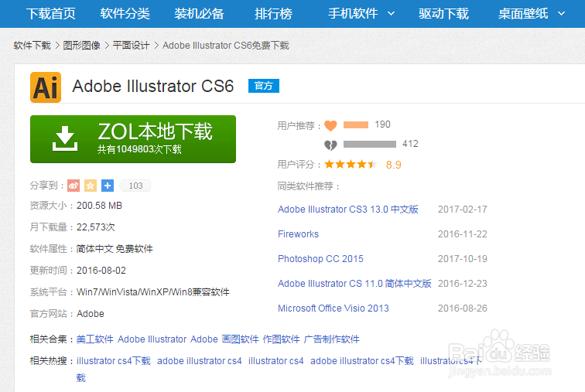Click the ZOL本地下载 button
This screenshot has height=392, width=585.
(133, 139)
